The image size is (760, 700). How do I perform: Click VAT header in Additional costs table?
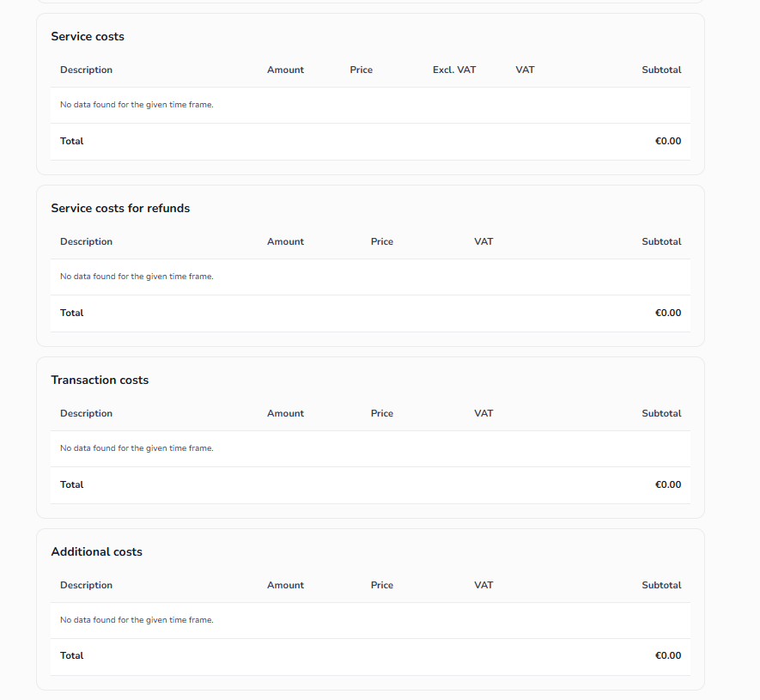(x=483, y=586)
